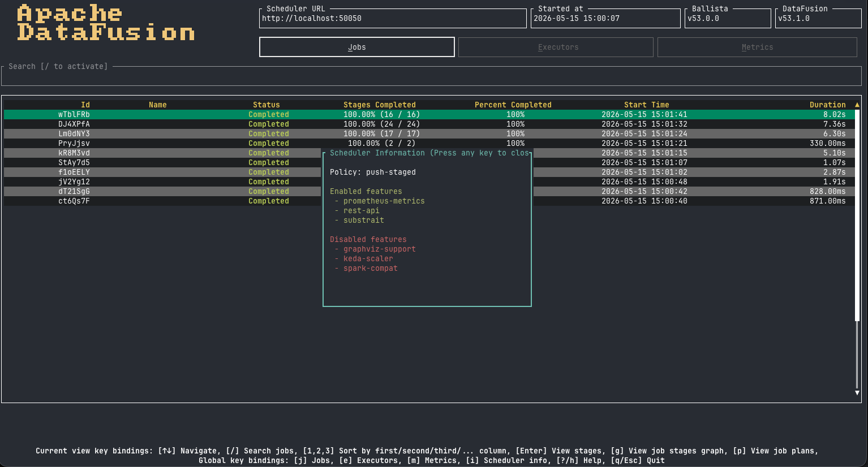Click the substrait enabled feature
Image resolution: width=868 pixels, height=467 pixels.
(364, 220)
